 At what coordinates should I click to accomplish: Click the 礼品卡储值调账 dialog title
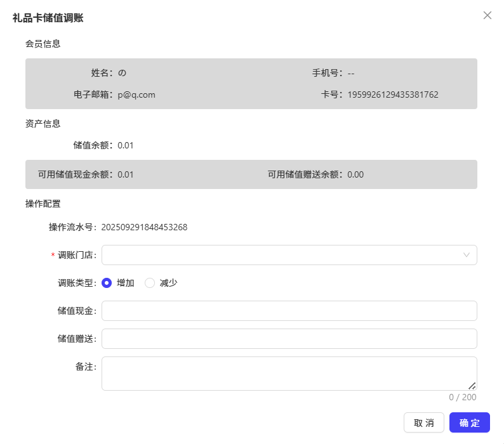(x=48, y=18)
